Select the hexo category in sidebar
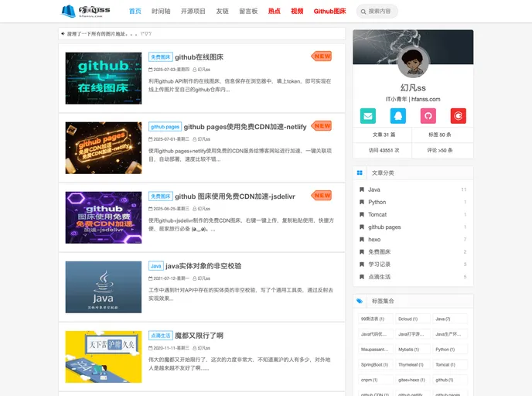The width and height of the screenshot is (532, 396). tap(374, 240)
